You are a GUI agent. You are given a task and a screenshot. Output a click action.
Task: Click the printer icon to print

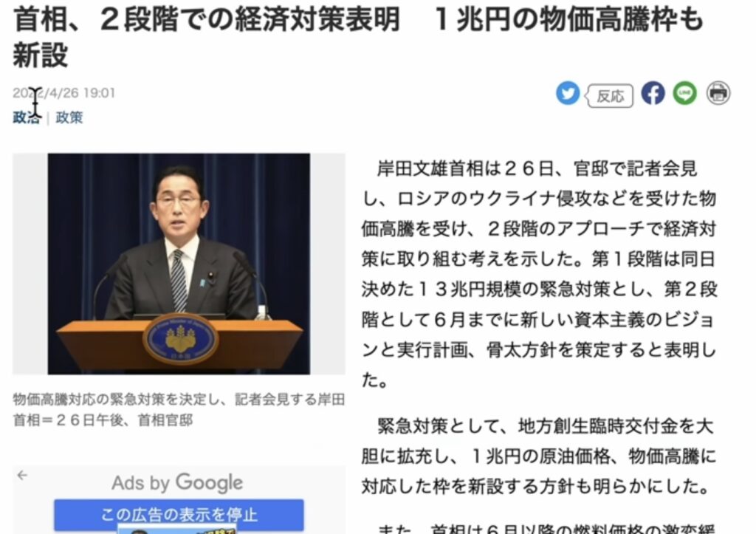pyautogui.click(x=718, y=93)
